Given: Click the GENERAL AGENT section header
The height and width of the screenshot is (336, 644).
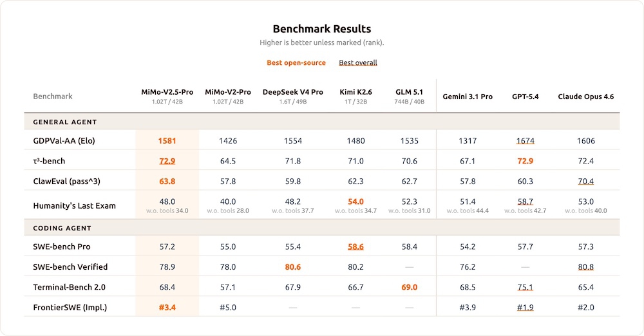Looking at the screenshot, I should 65,122.
